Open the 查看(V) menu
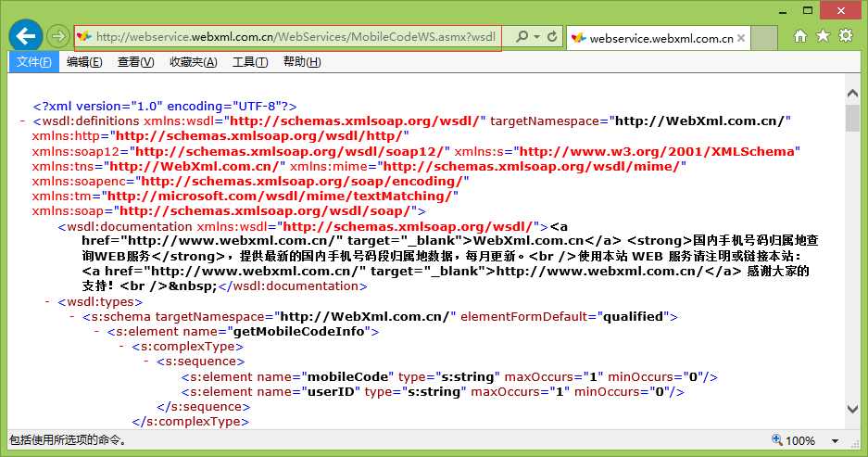This screenshot has width=868, height=457. pos(135,62)
